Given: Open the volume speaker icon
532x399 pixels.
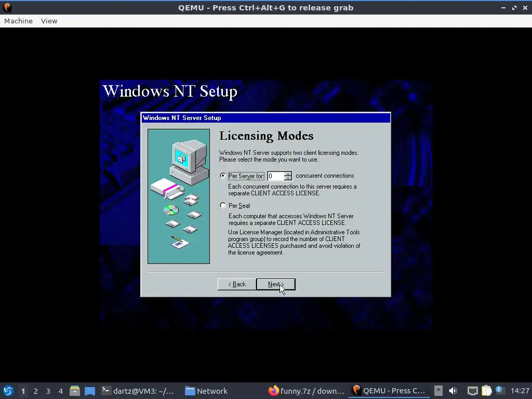Looking at the screenshot, I should pos(453,391).
